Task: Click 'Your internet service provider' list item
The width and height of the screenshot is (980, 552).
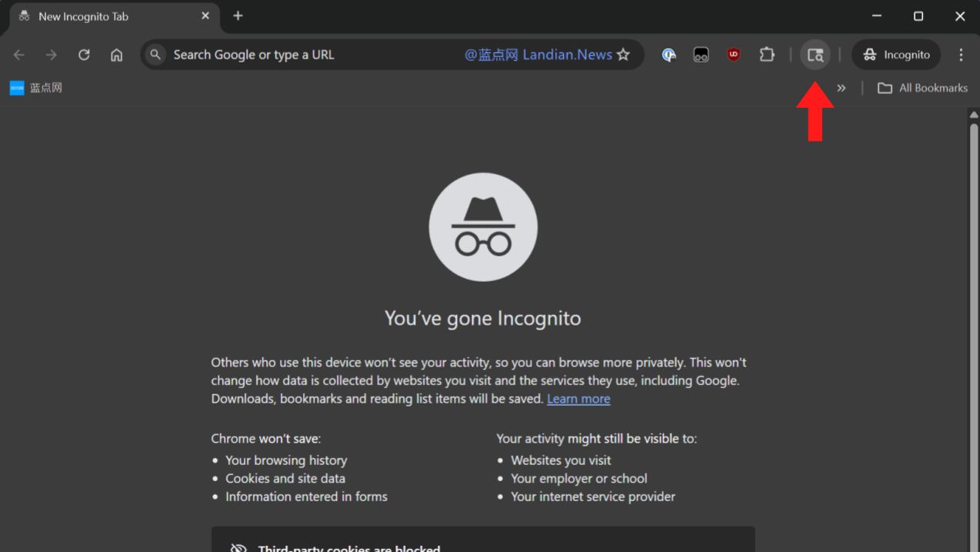Action: [593, 497]
